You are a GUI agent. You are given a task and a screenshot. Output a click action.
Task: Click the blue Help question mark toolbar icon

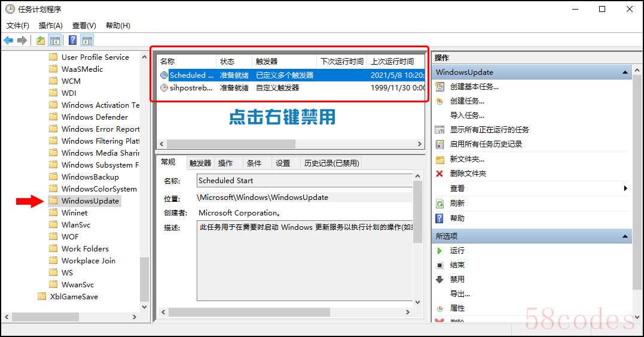coord(72,41)
